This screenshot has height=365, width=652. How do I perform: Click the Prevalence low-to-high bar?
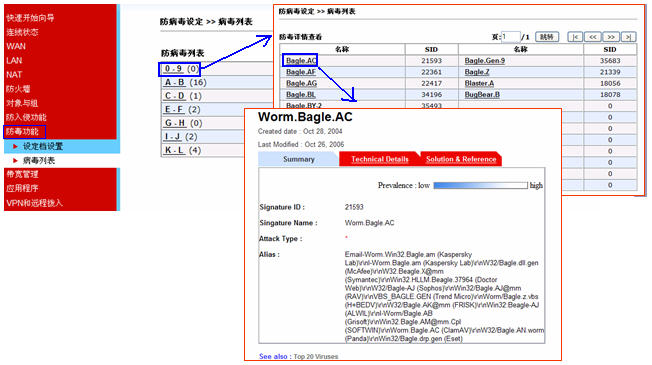pos(480,185)
